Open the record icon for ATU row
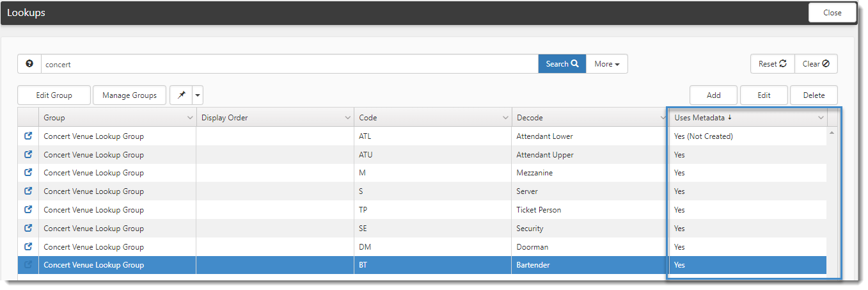The image size is (868, 290). click(28, 155)
